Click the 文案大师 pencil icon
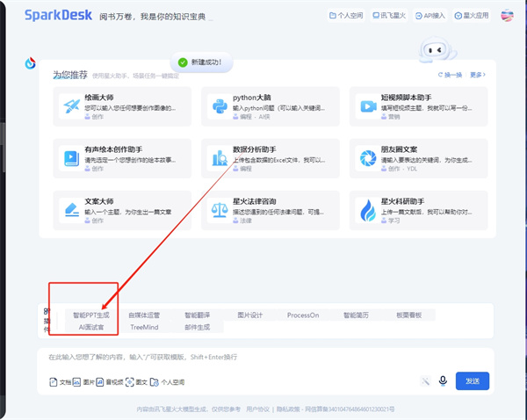 72,210
